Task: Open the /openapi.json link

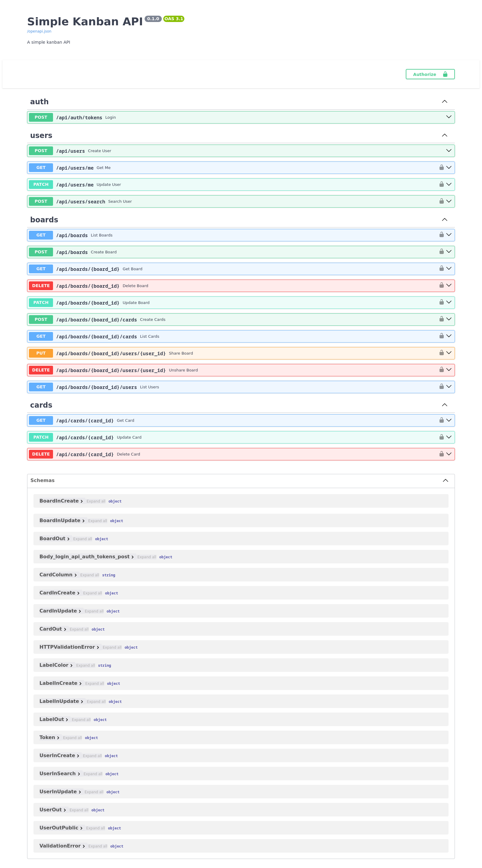Action: pos(39,31)
